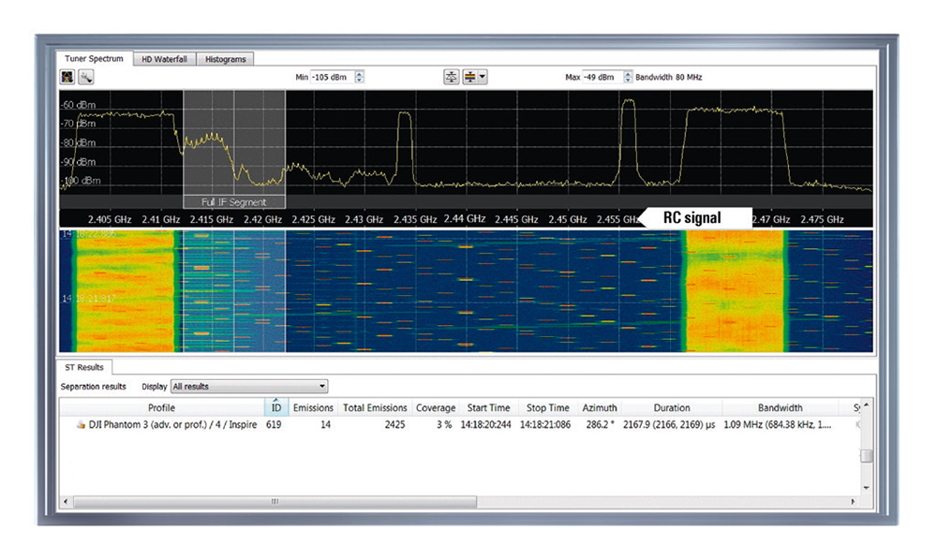
Task: Open the Histograms tab
Action: click(225, 59)
